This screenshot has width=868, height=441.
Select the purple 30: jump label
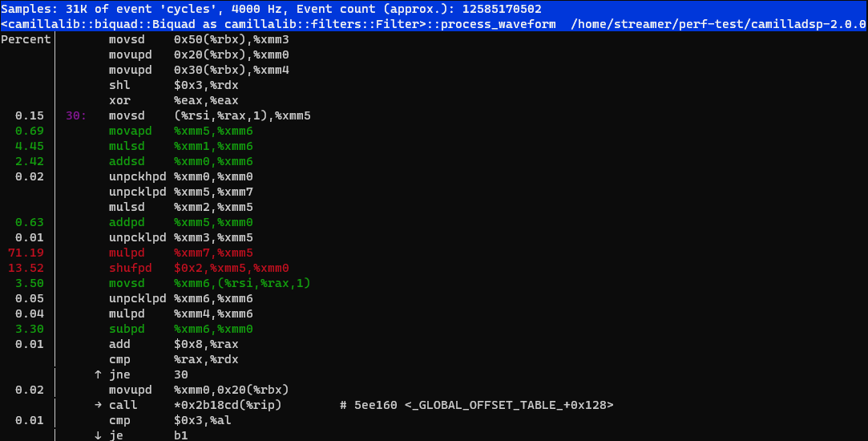click(76, 115)
